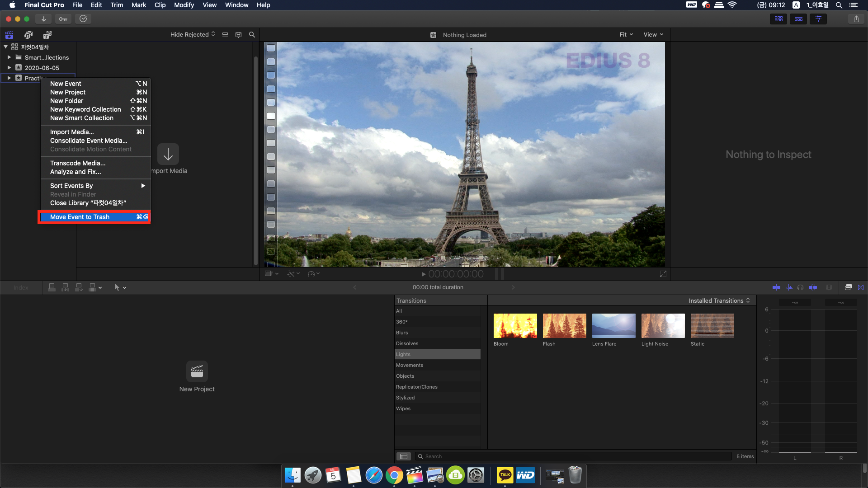Image resolution: width=868 pixels, height=488 pixels.
Task: Open the Sort Events By submenu
Action: click(x=95, y=186)
